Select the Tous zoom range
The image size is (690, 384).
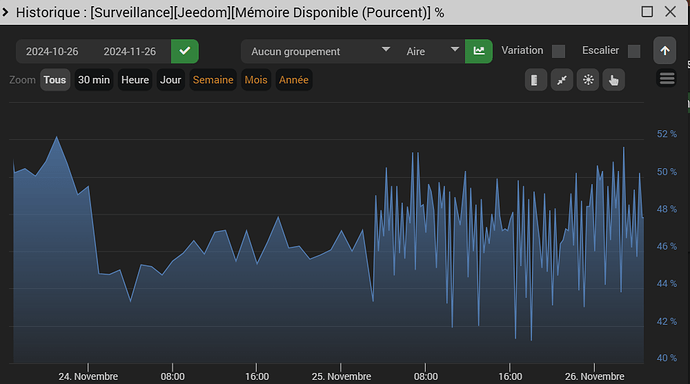[55, 80]
